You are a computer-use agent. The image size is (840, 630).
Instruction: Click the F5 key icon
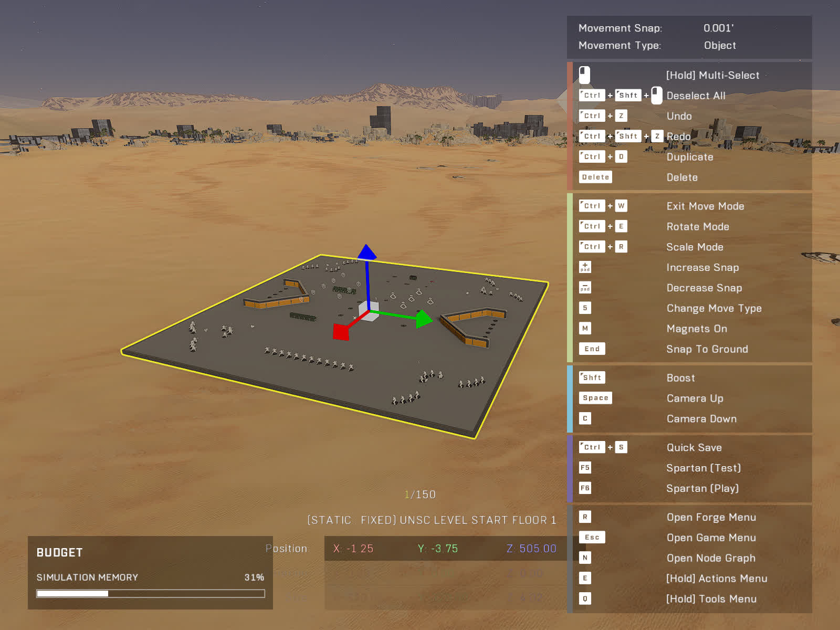click(585, 467)
